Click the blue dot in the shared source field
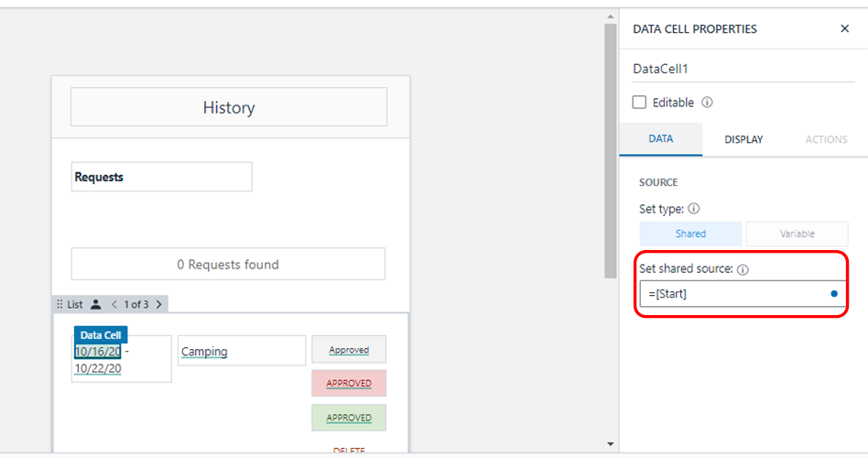This screenshot has height=458, width=868. click(x=834, y=294)
